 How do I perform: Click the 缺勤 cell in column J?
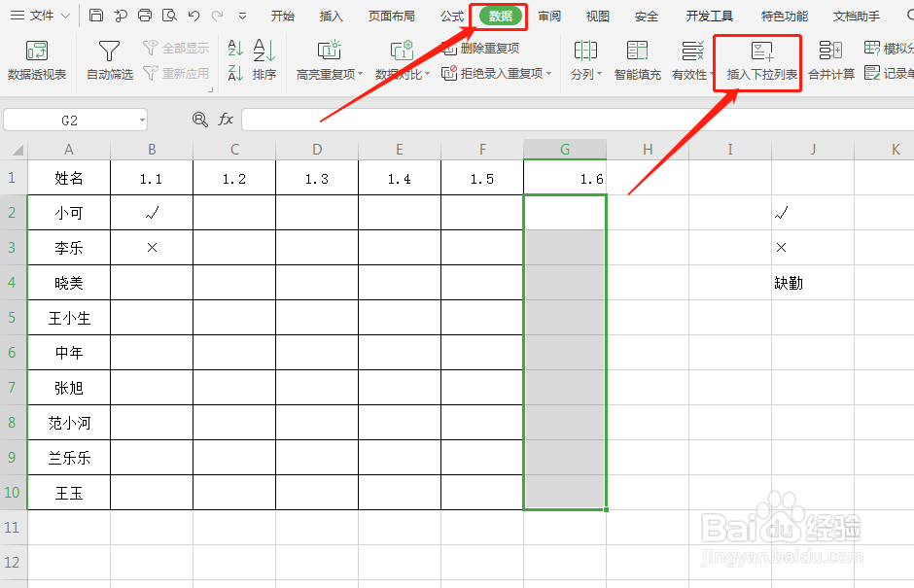(x=813, y=283)
